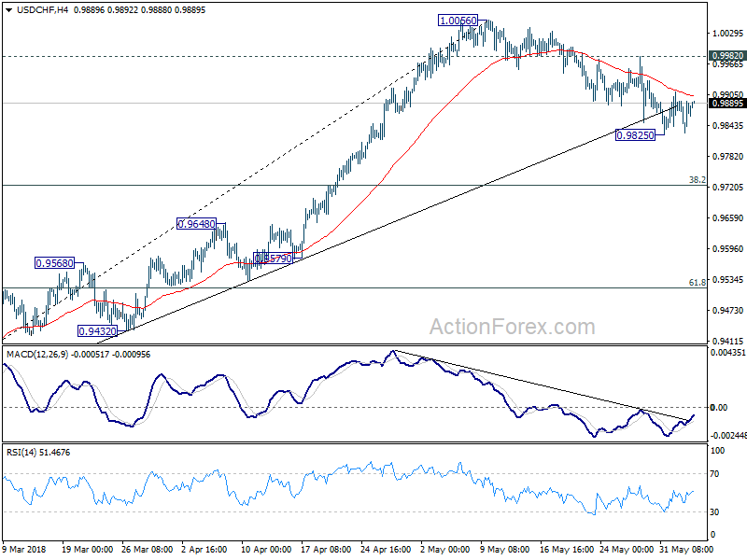Select the 0.95790 price label

273,259
